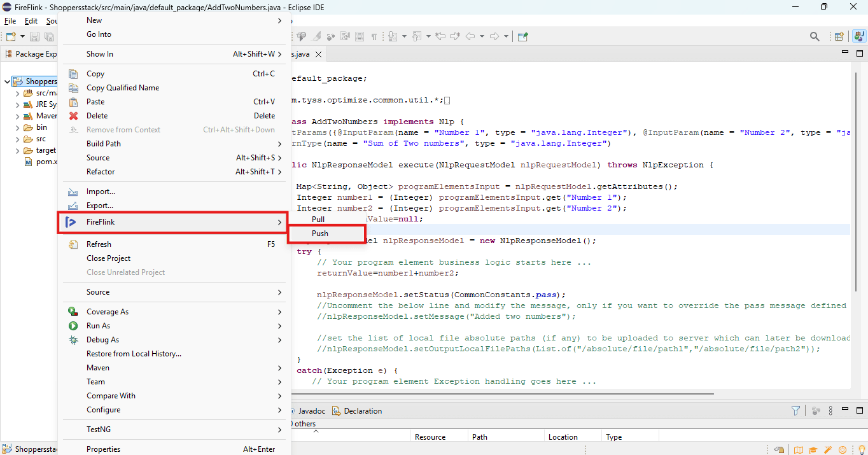Click the Save All toolbar icon

(49, 36)
